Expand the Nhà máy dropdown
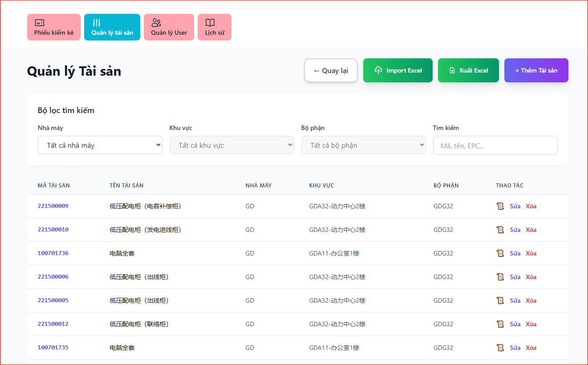Viewport: 588px width, 365px height. [100, 145]
